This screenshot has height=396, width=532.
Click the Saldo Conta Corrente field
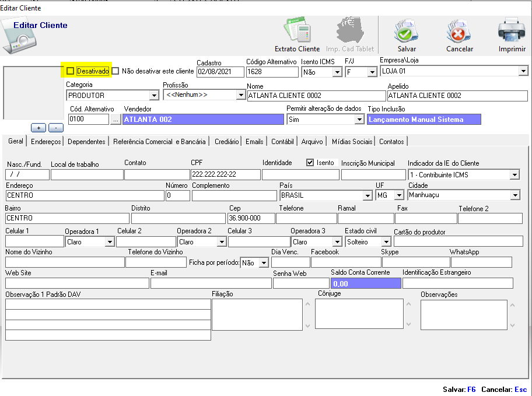tap(366, 283)
